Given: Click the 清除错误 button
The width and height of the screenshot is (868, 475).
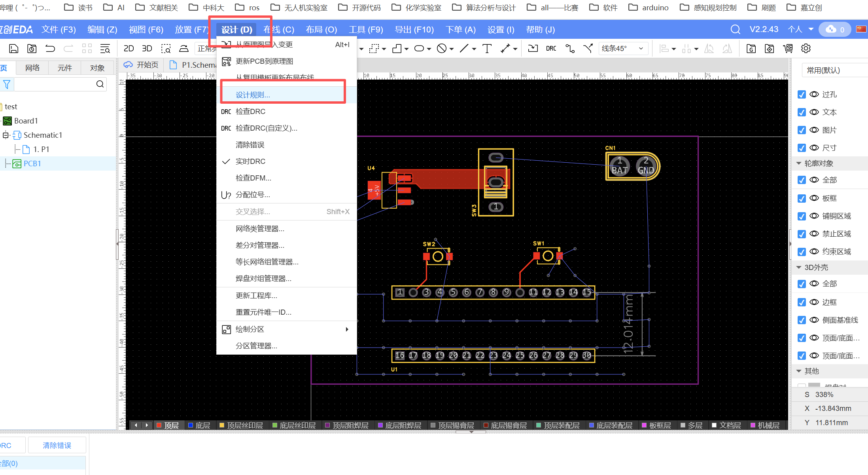Looking at the screenshot, I should click(x=57, y=445).
